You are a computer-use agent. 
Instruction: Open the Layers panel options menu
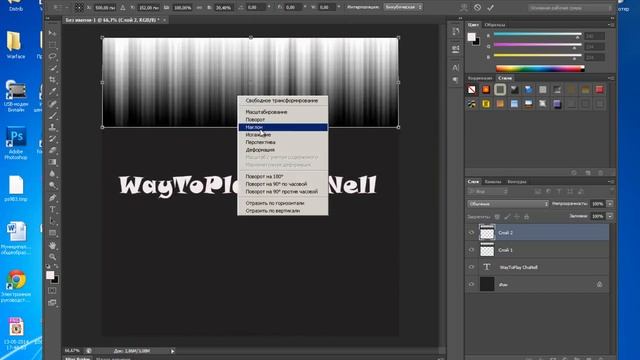[611, 182]
